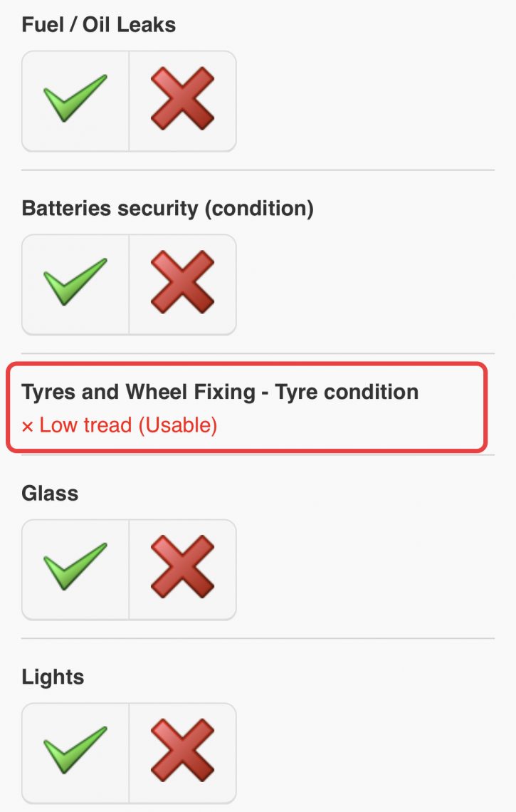Tick the green check for Batteries security
Image resolution: width=516 pixels, height=812 pixels.
coord(75,284)
